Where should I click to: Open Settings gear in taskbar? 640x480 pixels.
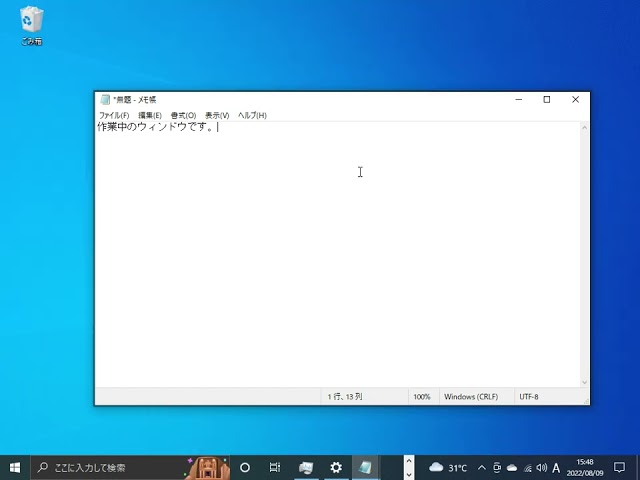336,467
